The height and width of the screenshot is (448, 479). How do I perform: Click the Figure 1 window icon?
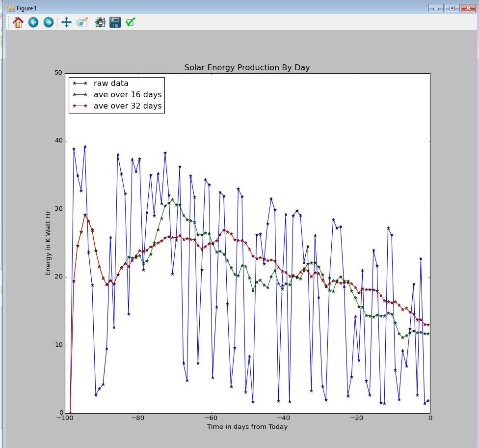(x=10, y=8)
